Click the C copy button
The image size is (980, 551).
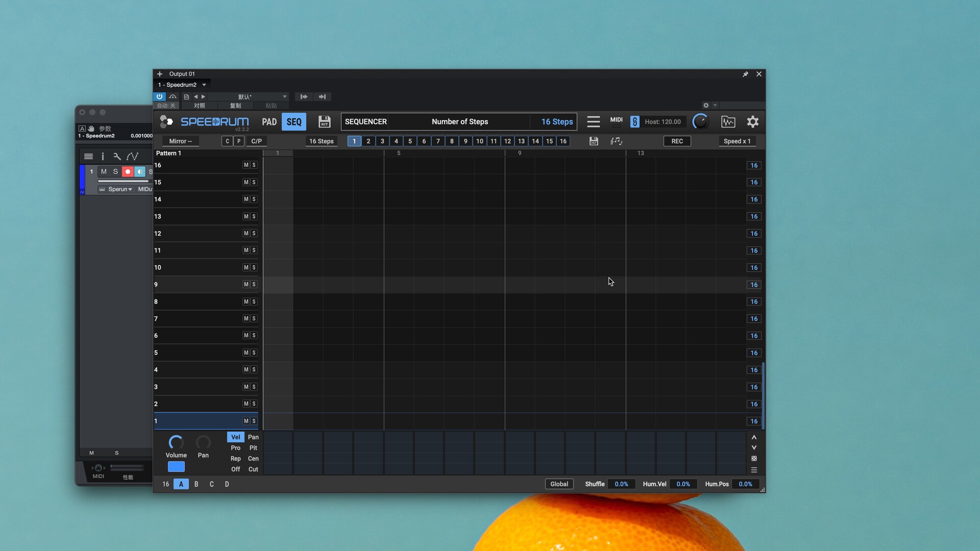click(227, 141)
